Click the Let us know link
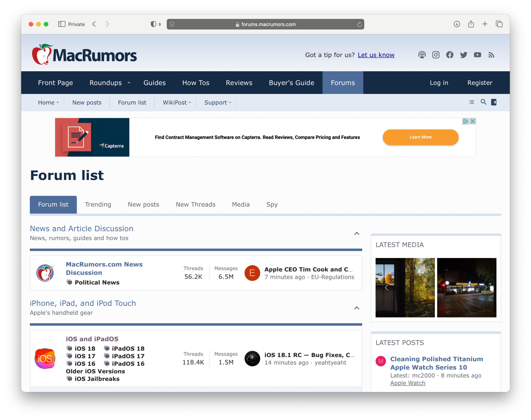 tap(376, 55)
